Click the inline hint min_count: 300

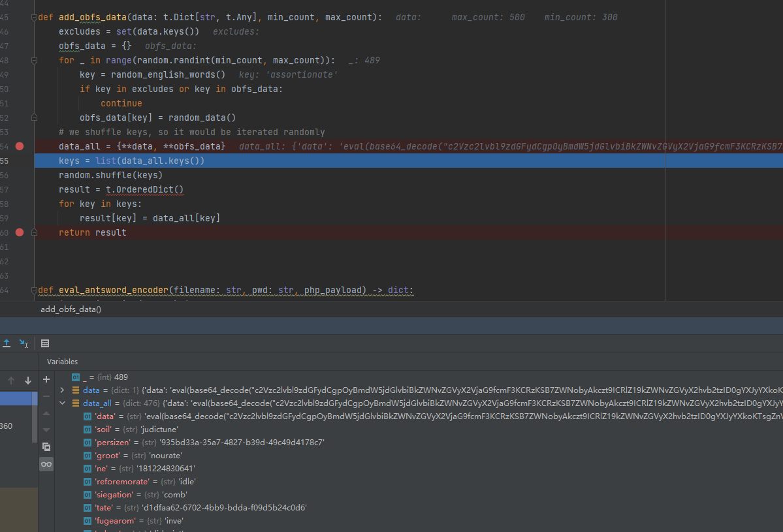click(581, 18)
